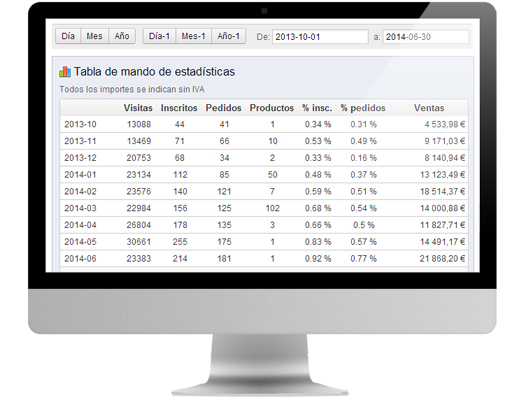
Task: Click % insc. value 0.92 %
Action: 318,258
